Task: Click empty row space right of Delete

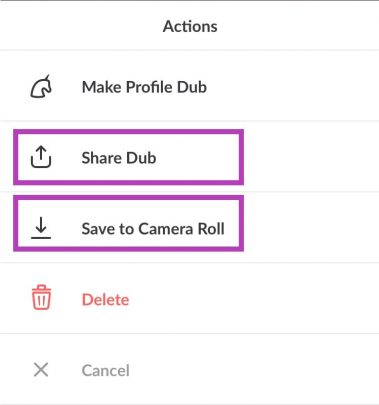Action: click(253, 299)
